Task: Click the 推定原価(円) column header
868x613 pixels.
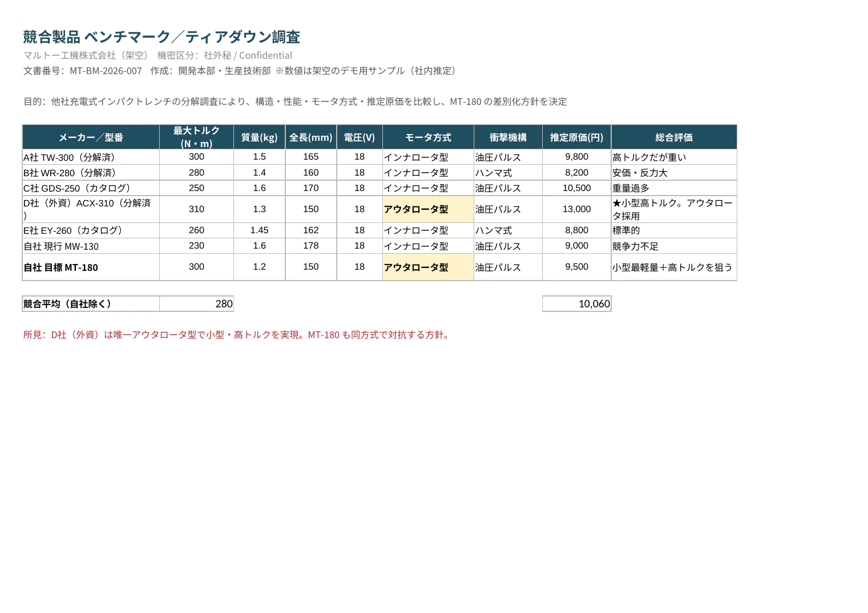Action: [x=576, y=137]
